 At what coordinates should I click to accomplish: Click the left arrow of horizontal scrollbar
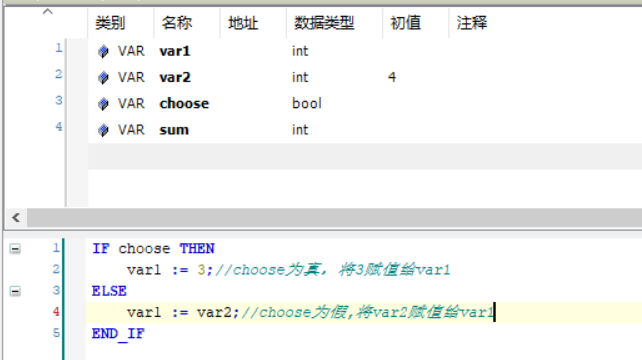click(x=16, y=217)
